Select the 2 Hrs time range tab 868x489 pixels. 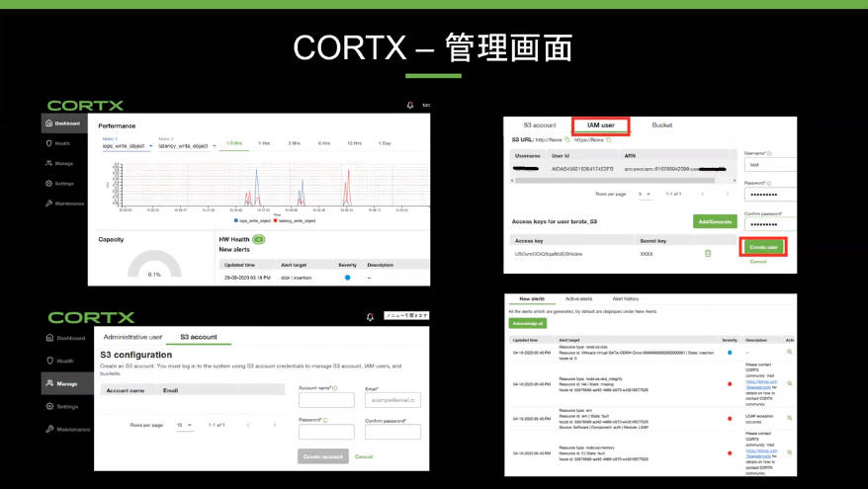(294, 143)
